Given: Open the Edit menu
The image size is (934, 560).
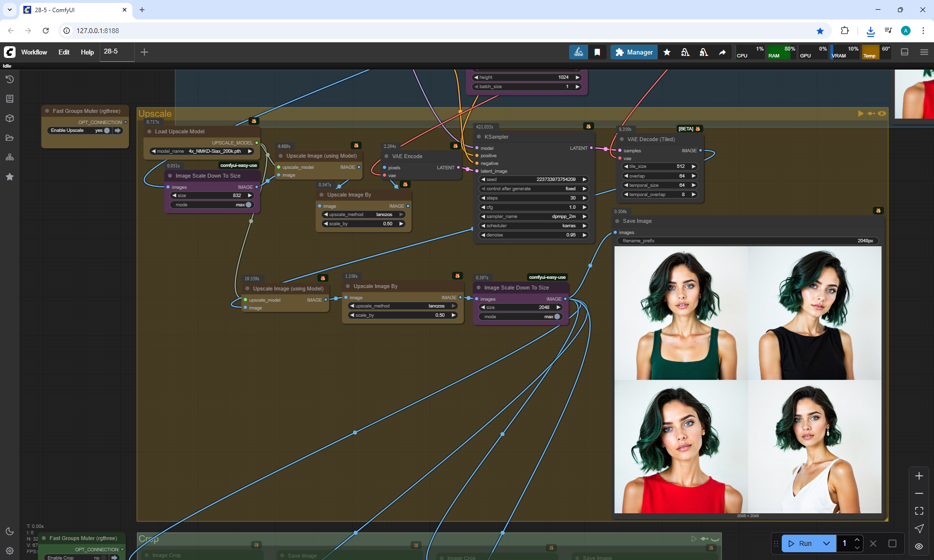Looking at the screenshot, I should coord(64,52).
